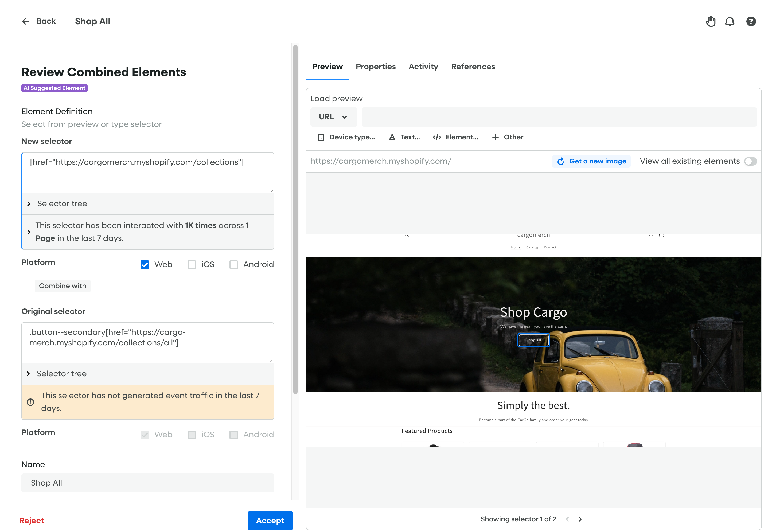Switch to the Properties tab

click(376, 67)
